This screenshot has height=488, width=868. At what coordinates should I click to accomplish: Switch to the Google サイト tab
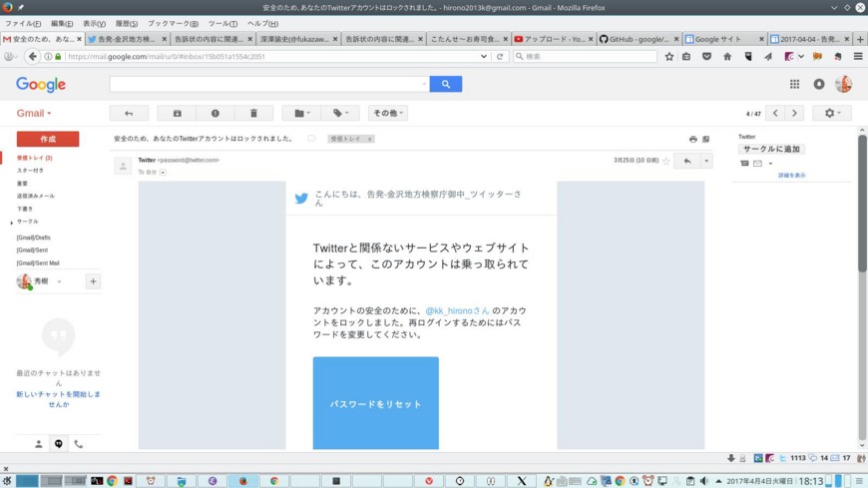pyautogui.click(x=723, y=39)
